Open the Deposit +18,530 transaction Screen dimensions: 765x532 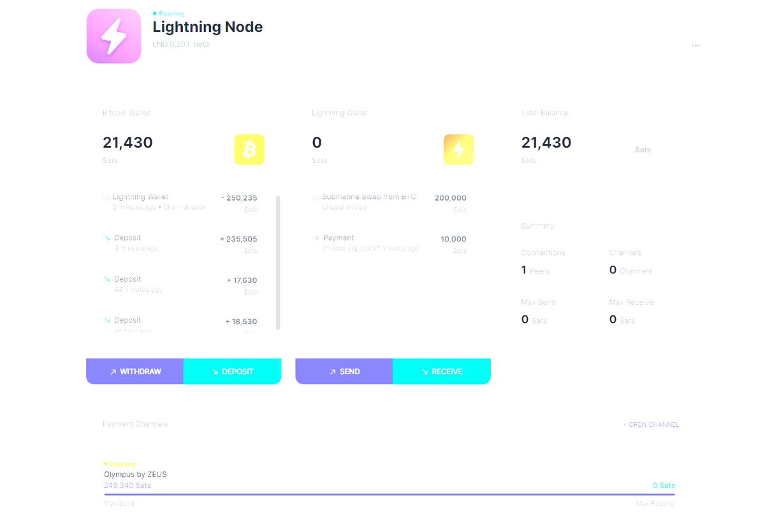pyautogui.click(x=180, y=325)
